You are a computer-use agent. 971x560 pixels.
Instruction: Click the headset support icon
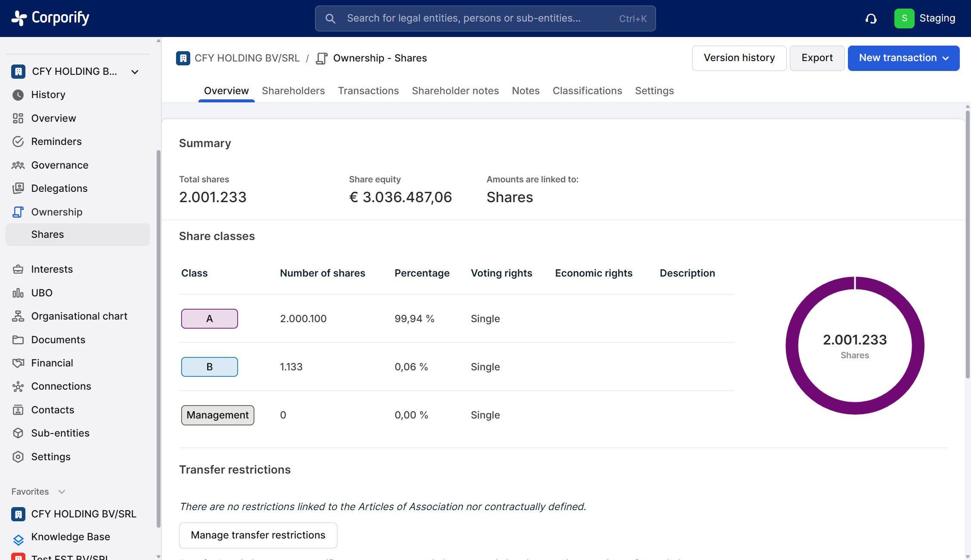pyautogui.click(x=871, y=18)
